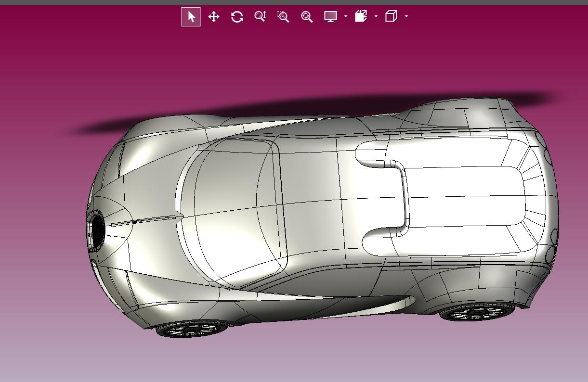Click the monitor display options icon
The width and height of the screenshot is (588, 382).
coord(330,17)
